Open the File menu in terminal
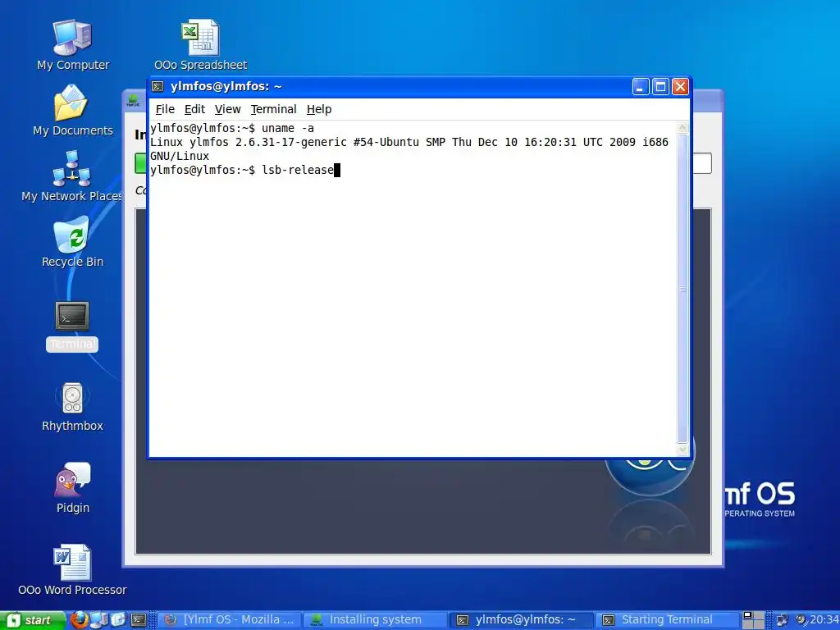Viewport: 840px width, 630px height. pos(165,109)
